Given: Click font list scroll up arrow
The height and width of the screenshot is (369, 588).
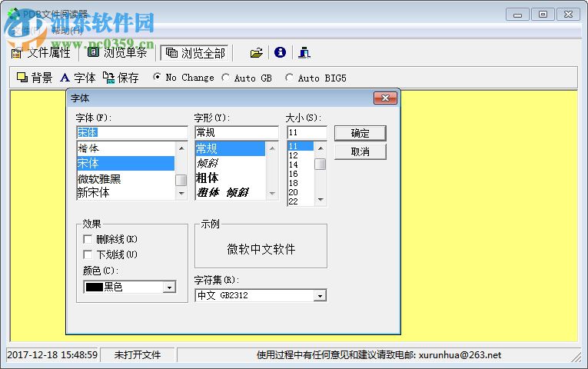Looking at the screenshot, I should [181, 148].
